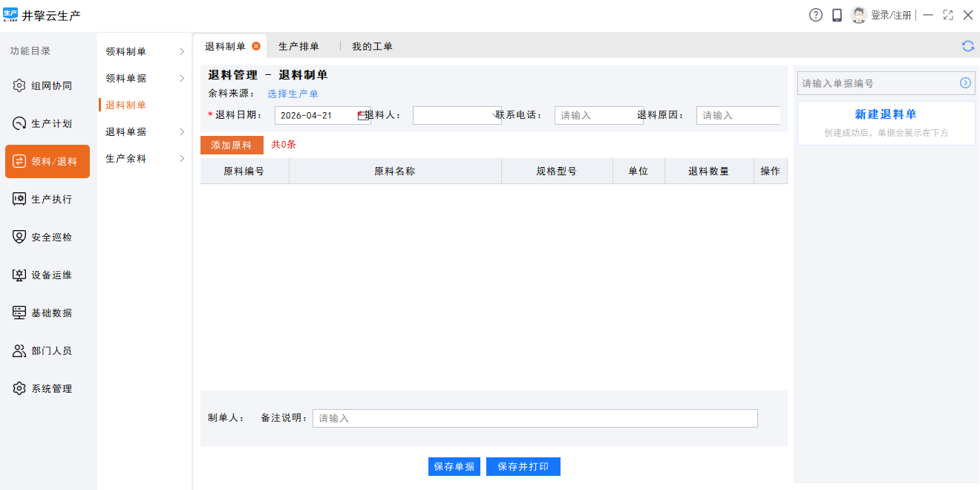Click the 备注说明 input field
Viewport: 980px width, 490px height.
[x=535, y=418]
